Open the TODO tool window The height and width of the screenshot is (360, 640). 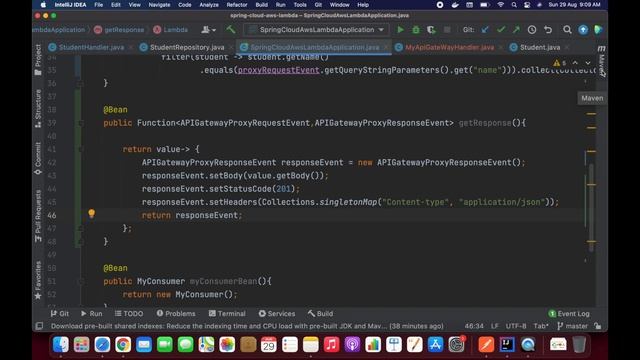coord(129,313)
